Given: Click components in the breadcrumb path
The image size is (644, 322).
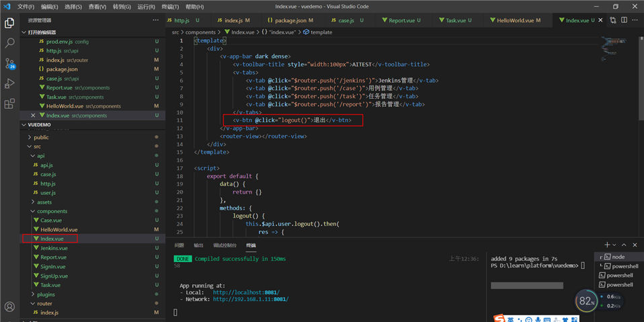Looking at the screenshot, I should click(200, 32).
